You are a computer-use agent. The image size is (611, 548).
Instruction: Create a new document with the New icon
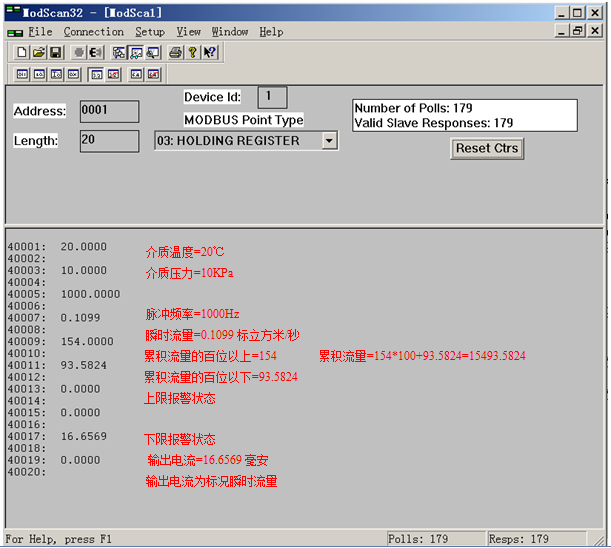tap(22, 52)
